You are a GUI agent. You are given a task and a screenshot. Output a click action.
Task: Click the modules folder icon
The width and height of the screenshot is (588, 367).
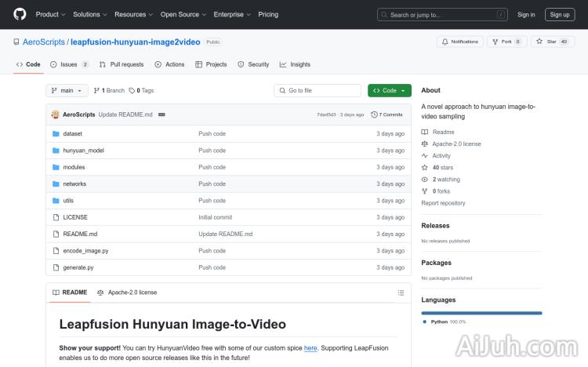pyautogui.click(x=56, y=167)
